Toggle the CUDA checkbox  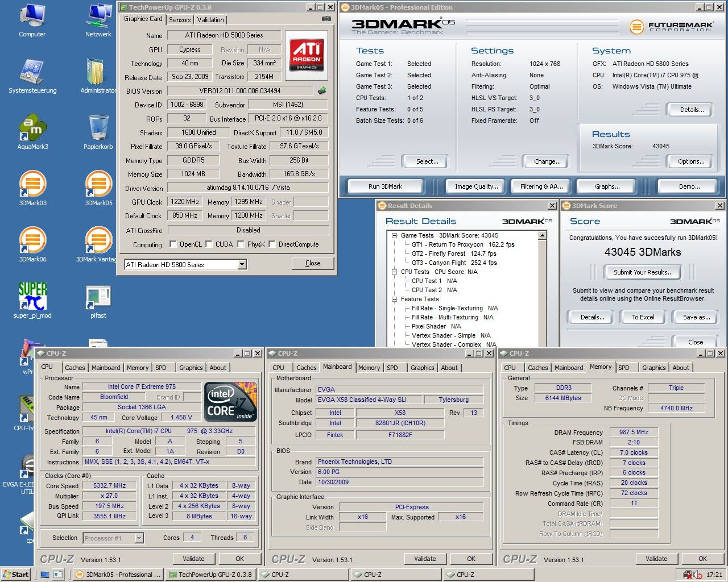pos(209,244)
